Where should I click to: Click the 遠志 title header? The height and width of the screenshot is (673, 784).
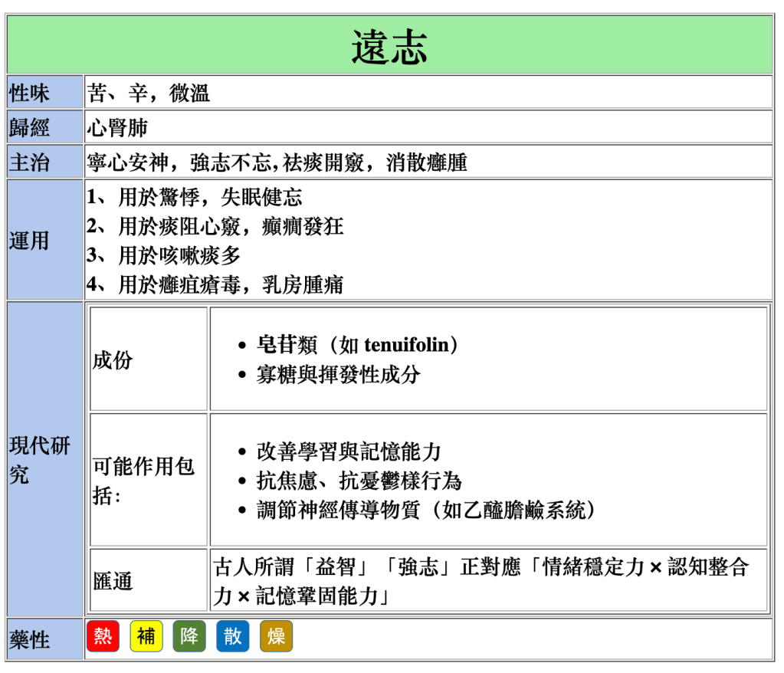point(390,45)
